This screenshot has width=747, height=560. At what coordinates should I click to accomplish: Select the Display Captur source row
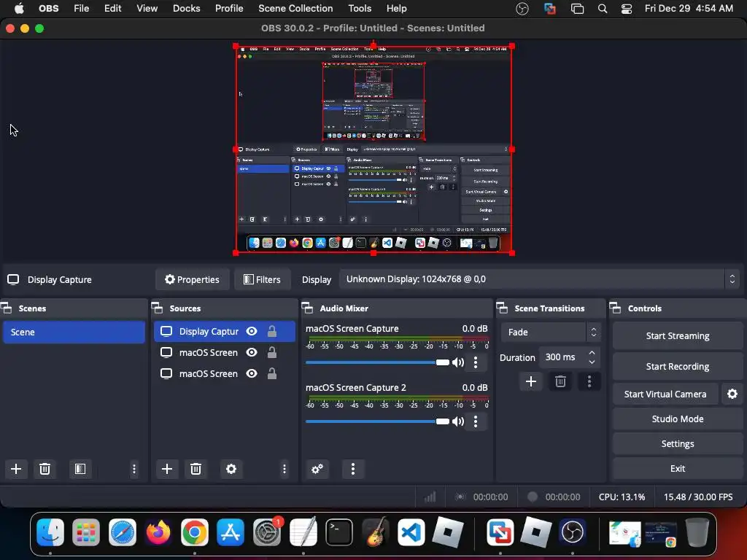225,332
